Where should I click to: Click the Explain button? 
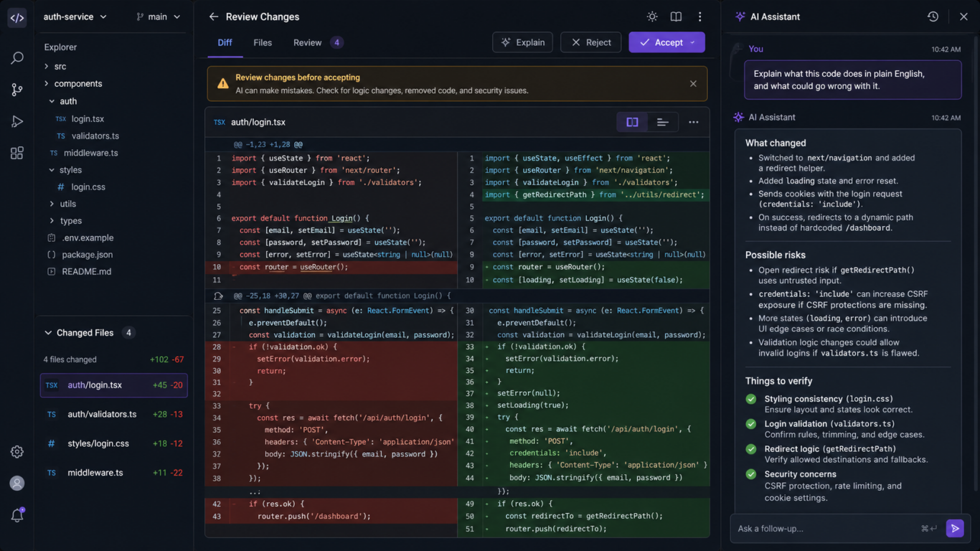point(522,42)
